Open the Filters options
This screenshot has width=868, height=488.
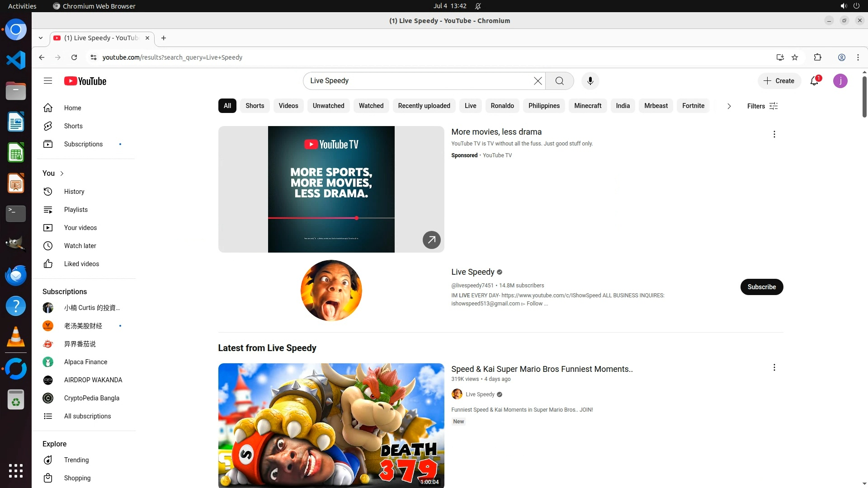762,106
